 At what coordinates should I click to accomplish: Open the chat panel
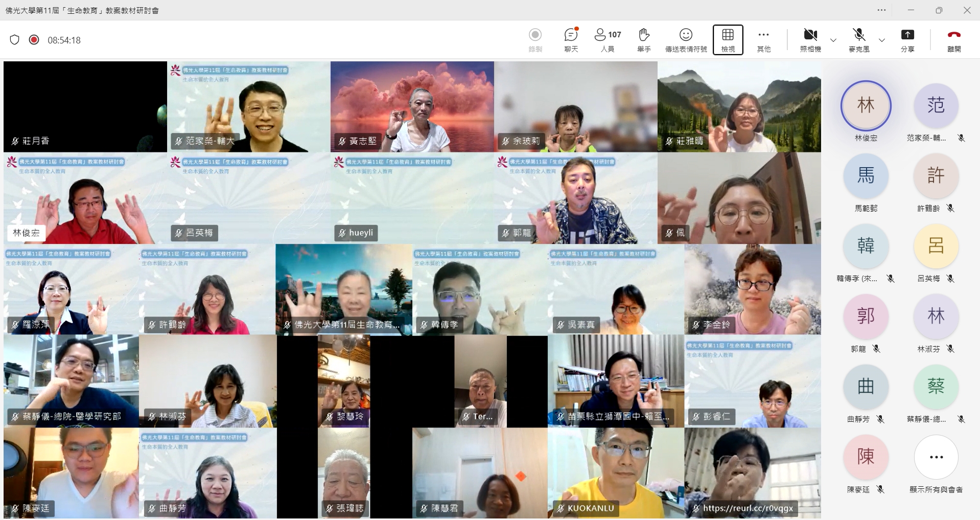[x=571, y=40]
